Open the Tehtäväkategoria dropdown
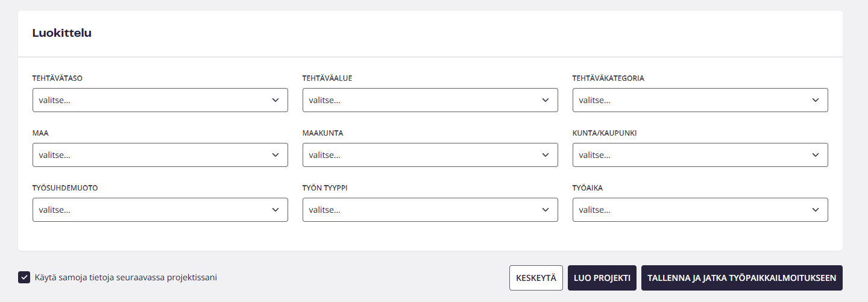The width and height of the screenshot is (868, 302). 700,100
